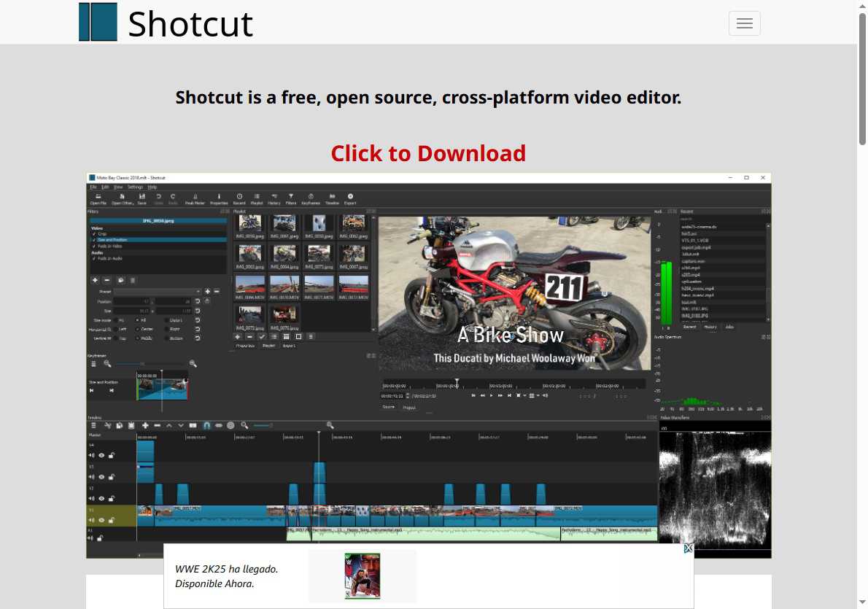Follow the Click to Download link
This screenshot has height=609, width=868.
click(x=428, y=153)
